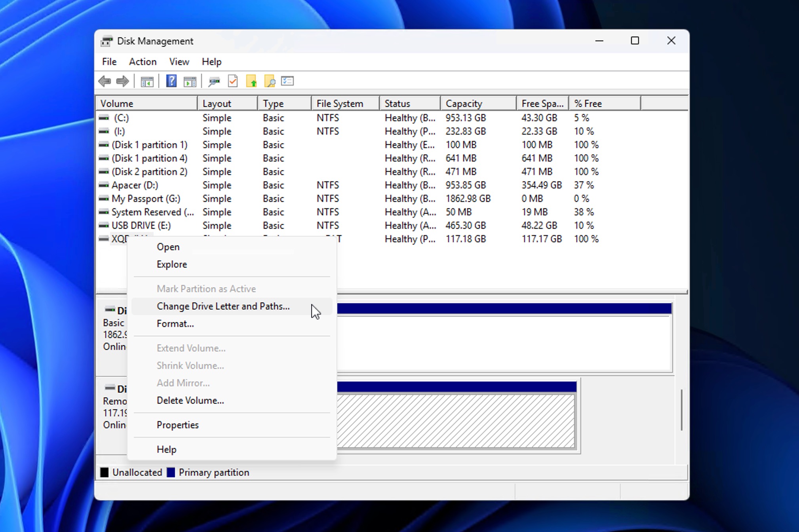
Task: Click the Back arrow toolbar icon
Action: click(105, 82)
